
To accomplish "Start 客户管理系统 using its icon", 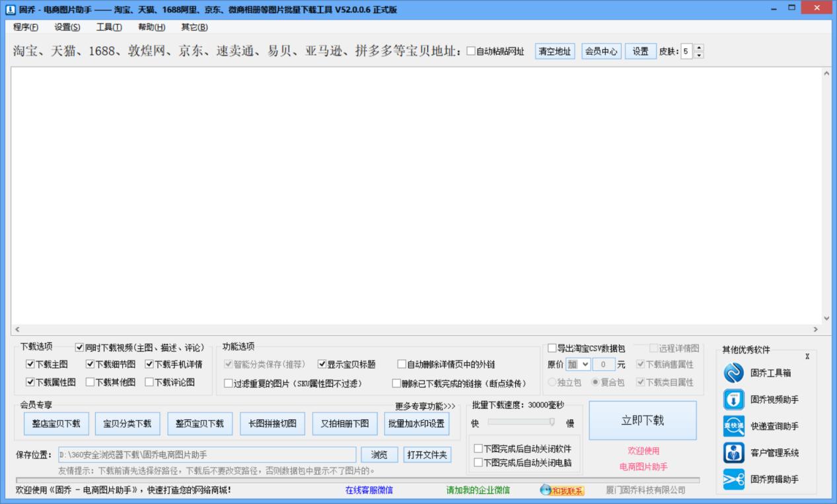I will (x=733, y=453).
